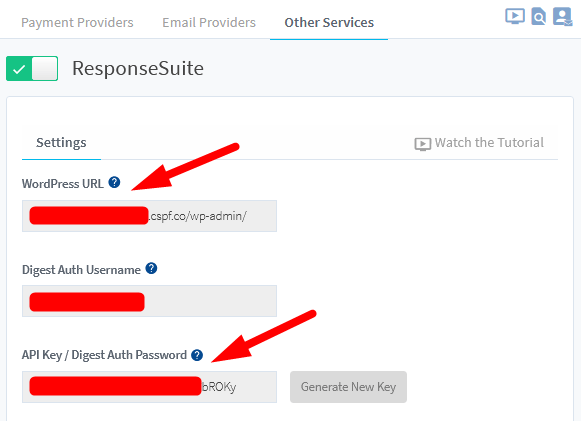
Task: Switch to the Payment Providers tab
Action: (x=77, y=23)
